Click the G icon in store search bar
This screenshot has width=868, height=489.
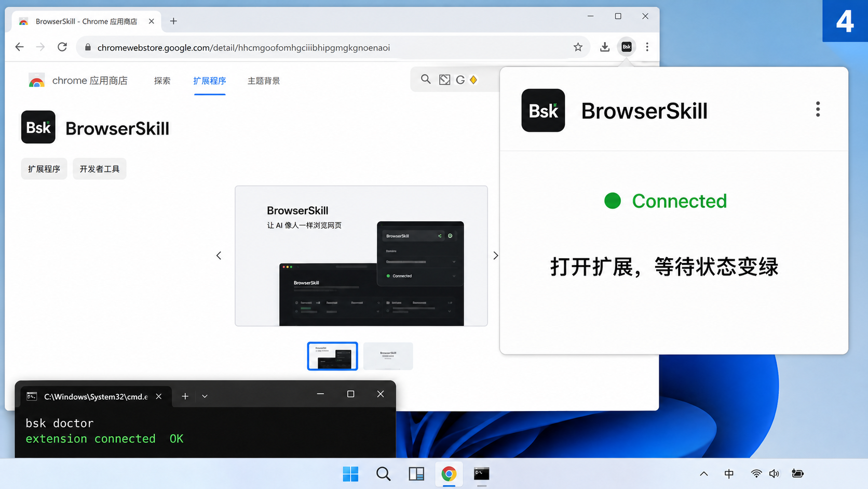click(x=460, y=80)
